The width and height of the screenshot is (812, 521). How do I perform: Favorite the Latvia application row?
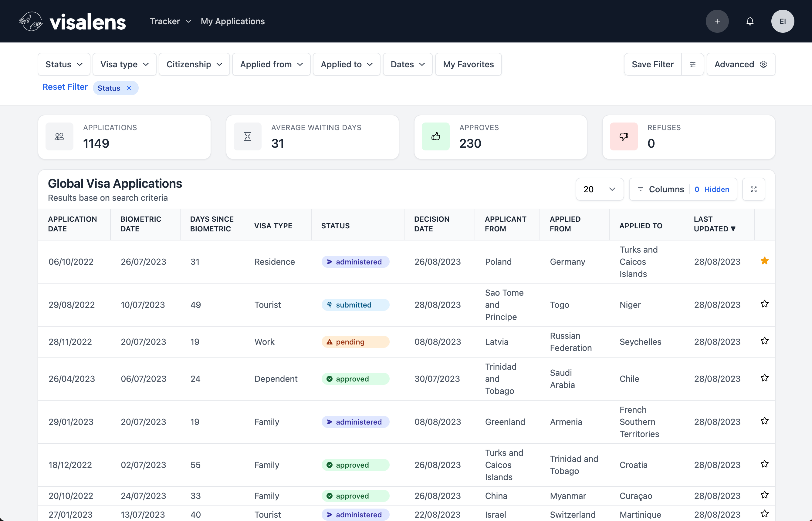(764, 341)
